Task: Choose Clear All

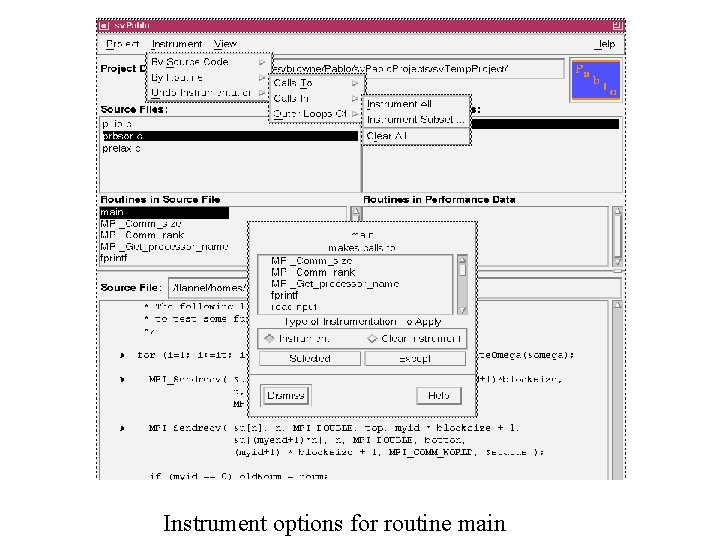Action: [x=416, y=136]
